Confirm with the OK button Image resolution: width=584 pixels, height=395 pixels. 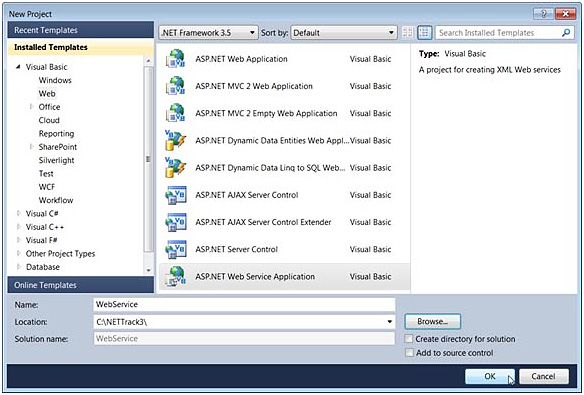click(490, 376)
